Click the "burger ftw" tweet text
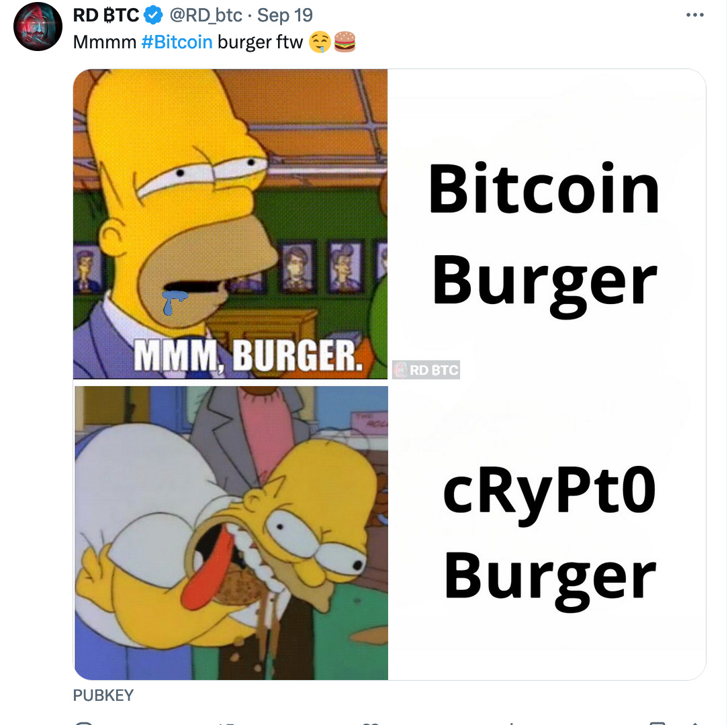This screenshot has height=725, width=728. [260, 42]
